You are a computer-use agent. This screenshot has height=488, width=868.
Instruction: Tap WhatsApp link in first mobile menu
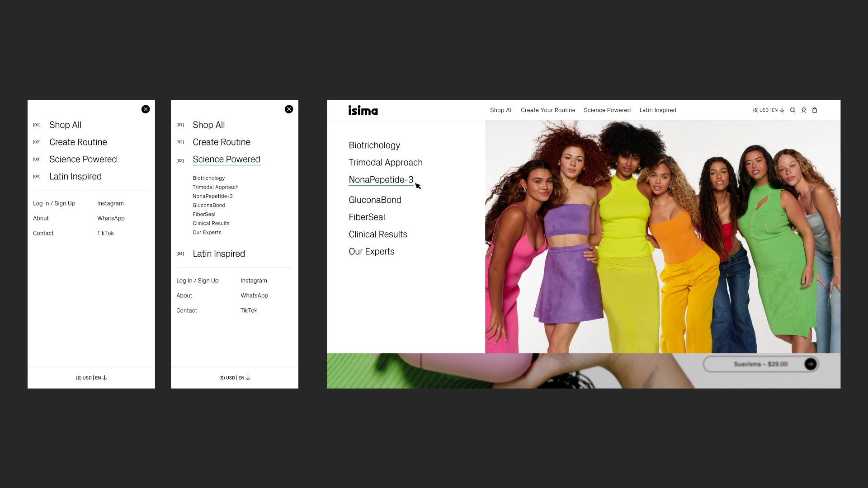click(x=111, y=218)
